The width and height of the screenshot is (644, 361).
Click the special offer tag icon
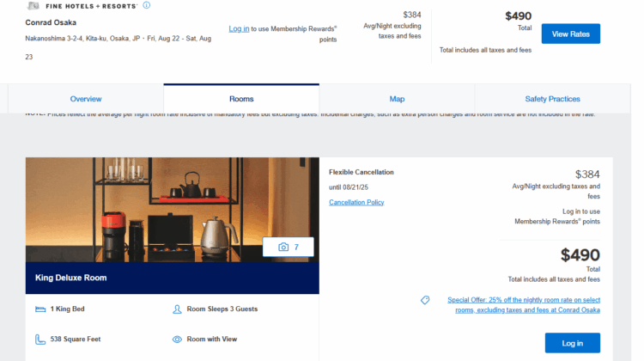coord(425,300)
